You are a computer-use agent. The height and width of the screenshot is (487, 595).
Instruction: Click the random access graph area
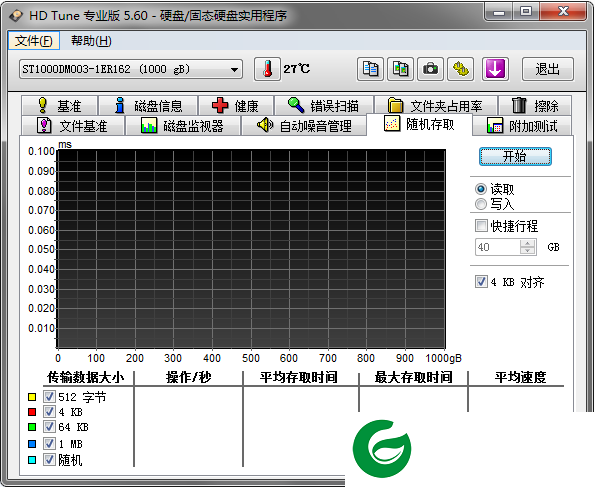pyautogui.click(x=251, y=249)
